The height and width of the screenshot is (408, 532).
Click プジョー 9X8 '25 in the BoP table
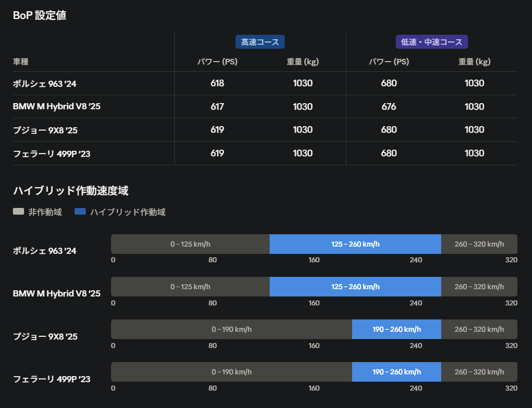click(x=45, y=130)
